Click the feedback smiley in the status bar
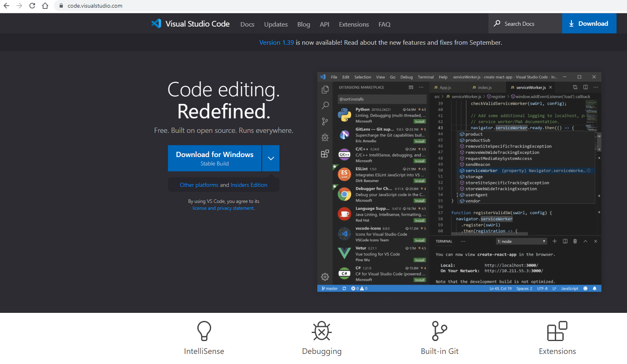The height and width of the screenshot is (364, 627). (x=586, y=288)
